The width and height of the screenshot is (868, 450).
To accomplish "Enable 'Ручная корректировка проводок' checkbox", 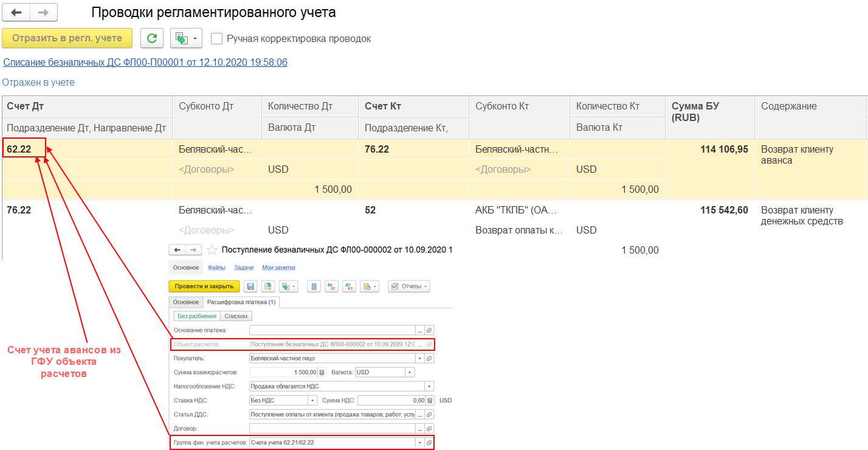I will click(x=216, y=39).
